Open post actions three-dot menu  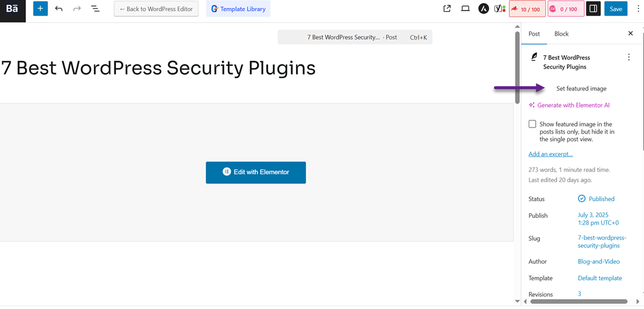coord(628,57)
